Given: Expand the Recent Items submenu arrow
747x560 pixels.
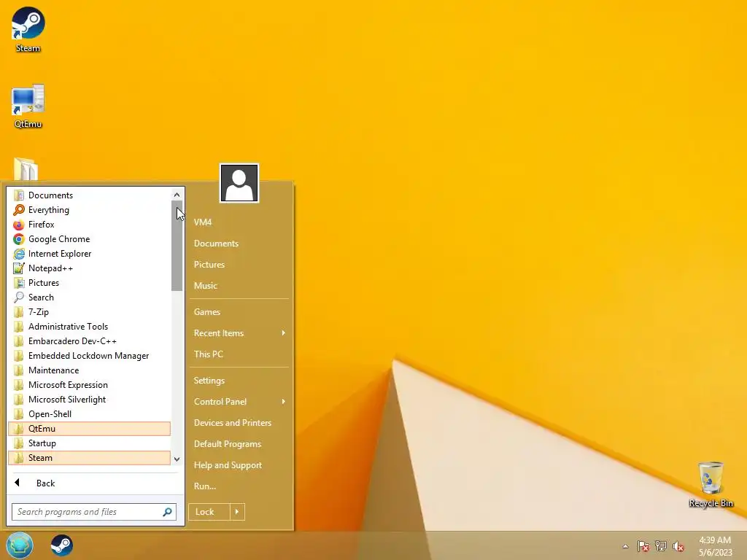Looking at the screenshot, I should pyautogui.click(x=284, y=332).
